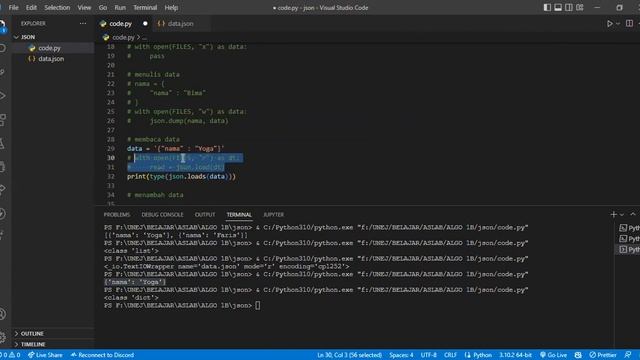Click the unsaved dot on code.py tab
This screenshot has width=640, height=360.
coord(145,24)
